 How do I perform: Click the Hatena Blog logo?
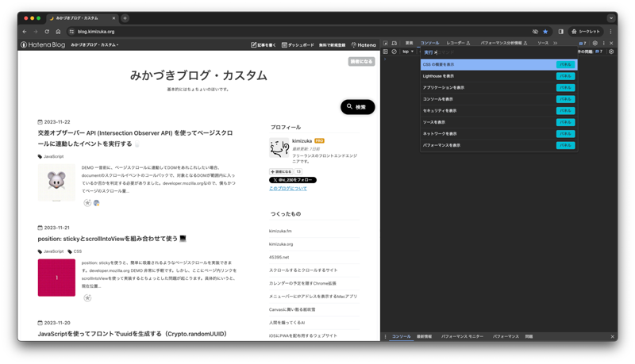click(43, 45)
